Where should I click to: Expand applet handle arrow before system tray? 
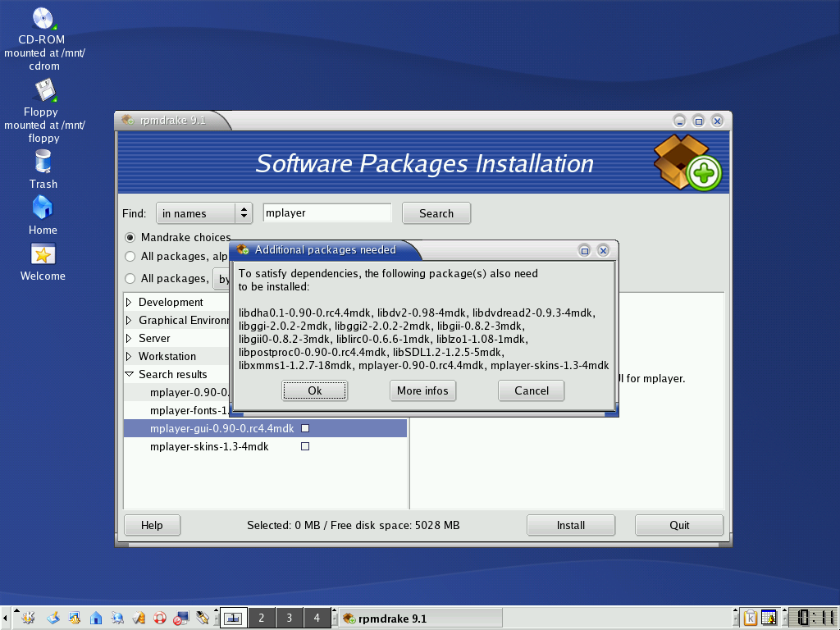pyautogui.click(x=736, y=610)
